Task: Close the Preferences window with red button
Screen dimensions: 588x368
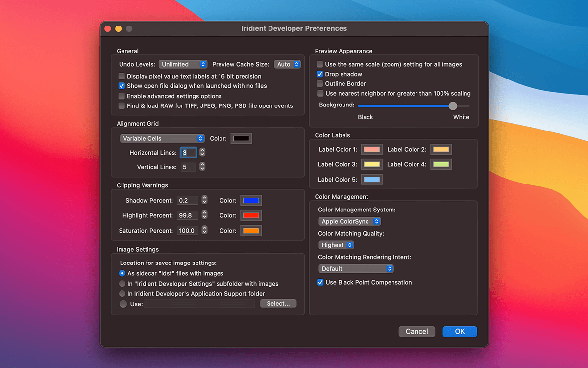Action: point(108,29)
